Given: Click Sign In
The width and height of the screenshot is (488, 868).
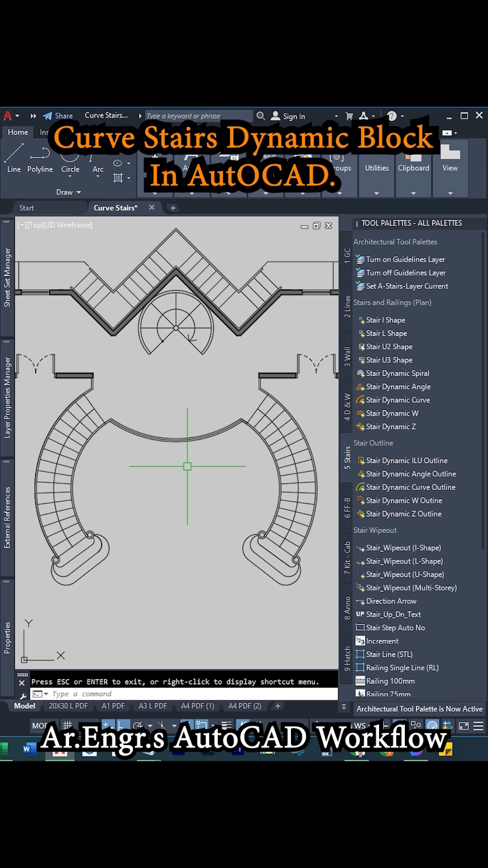Looking at the screenshot, I should click(x=288, y=116).
